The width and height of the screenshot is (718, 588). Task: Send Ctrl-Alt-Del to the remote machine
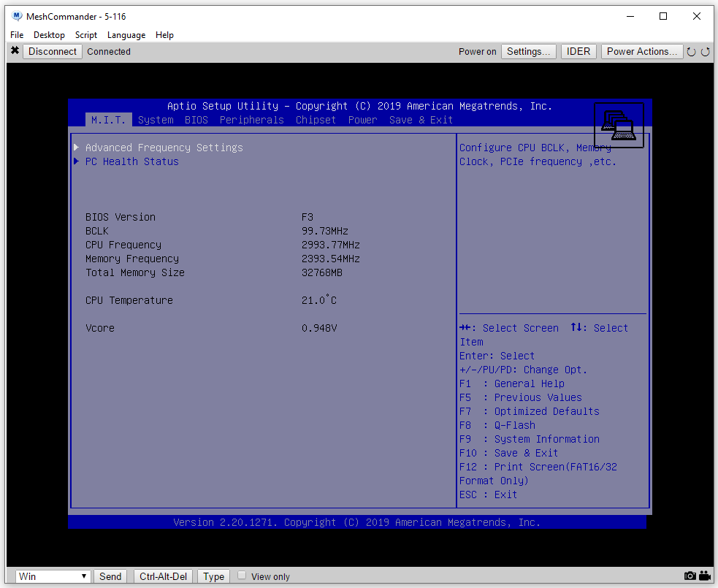coord(164,576)
